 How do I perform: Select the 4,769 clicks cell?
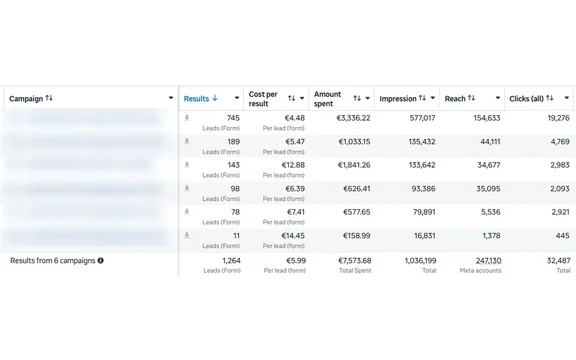[x=560, y=141]
